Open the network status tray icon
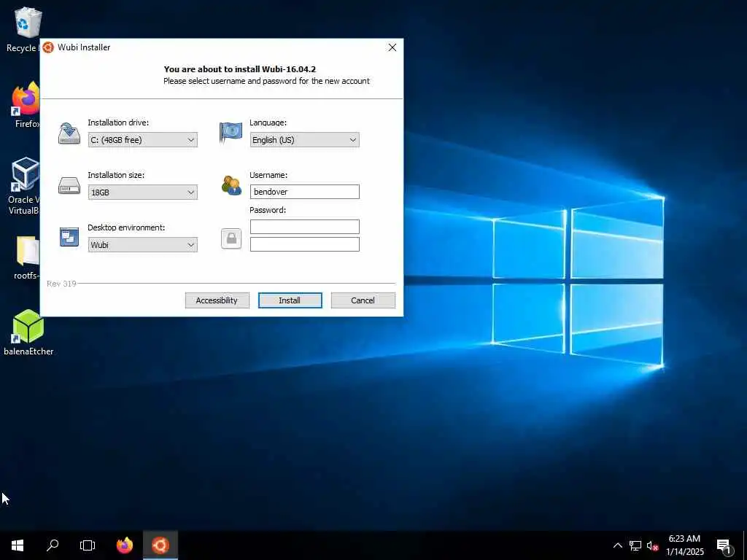Screen dimensions: 747x560 coord(635,545)
